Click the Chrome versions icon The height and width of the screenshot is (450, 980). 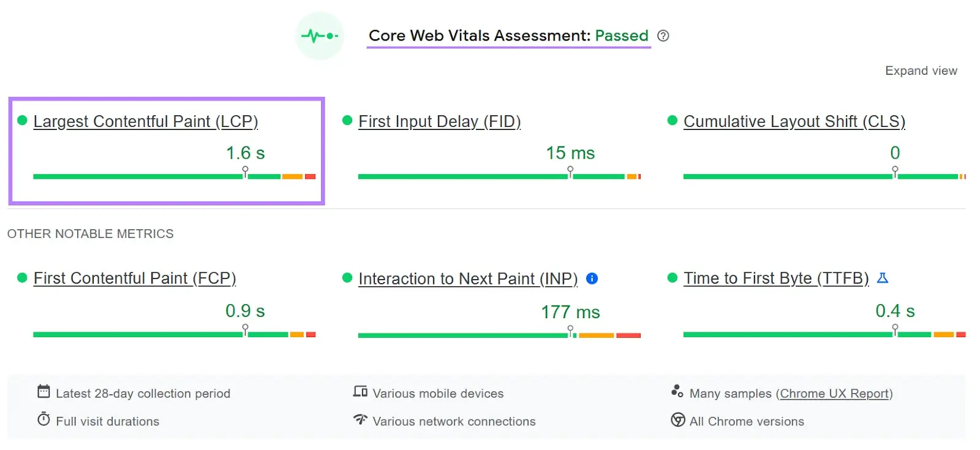coord(677,421)
